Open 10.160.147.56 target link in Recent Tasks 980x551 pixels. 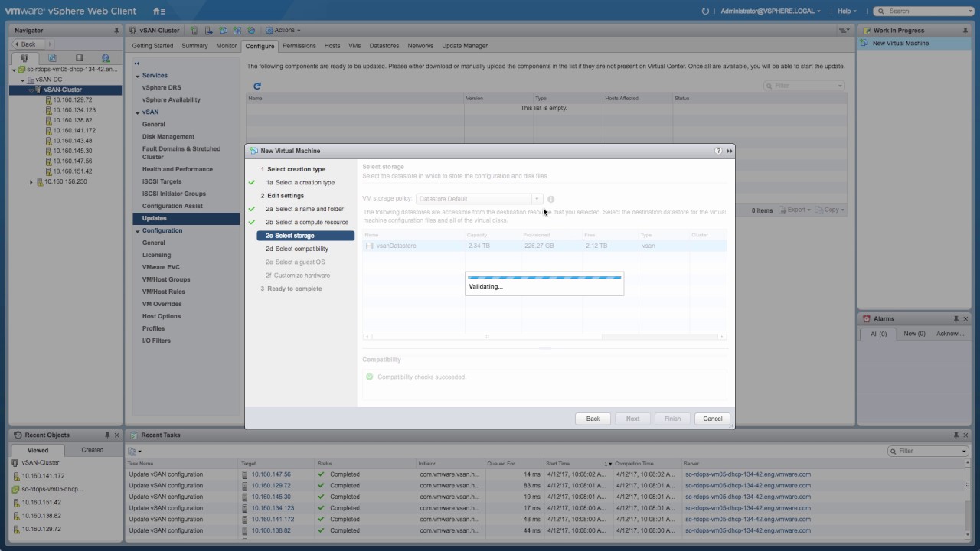click(x=271, y=474)
